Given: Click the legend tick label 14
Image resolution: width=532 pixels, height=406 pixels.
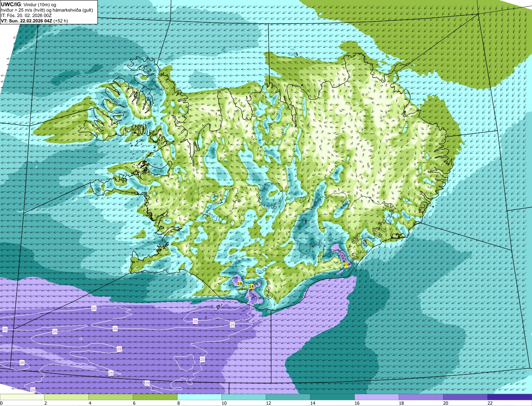Looking at the screenshot, I should click(x=313, y=403).
